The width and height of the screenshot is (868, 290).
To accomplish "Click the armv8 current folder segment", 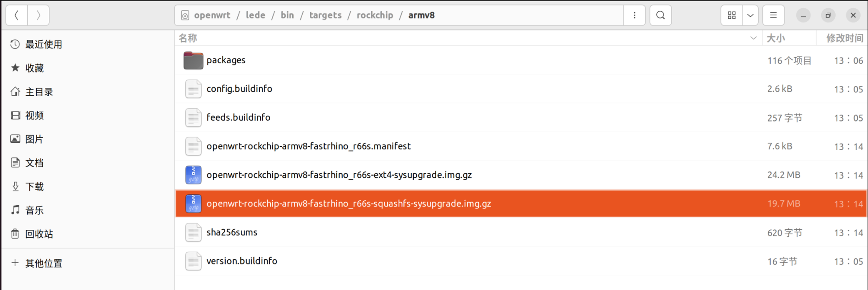I will [x=421, y=15].
